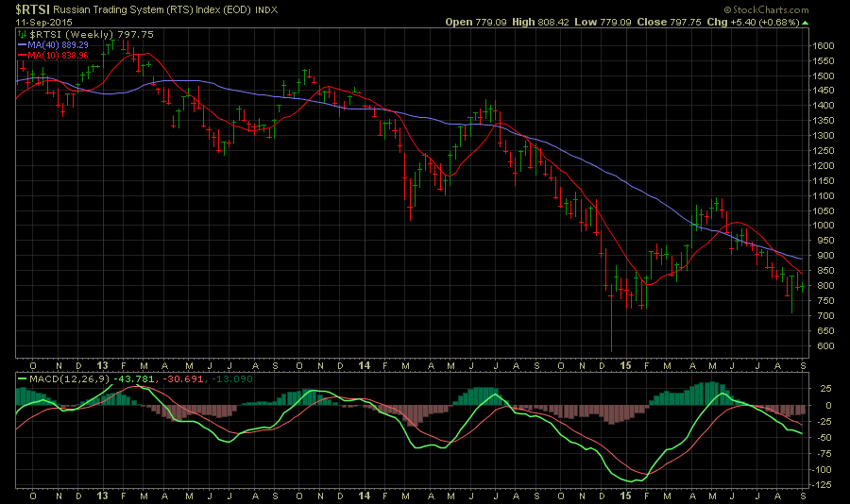
Task: Click the Open 779.09 value
Action: point(476,23)
